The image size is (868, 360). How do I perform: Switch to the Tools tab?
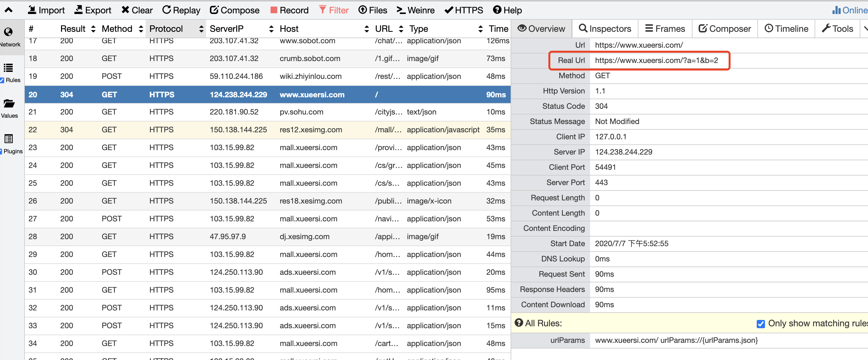pos(837,29)
